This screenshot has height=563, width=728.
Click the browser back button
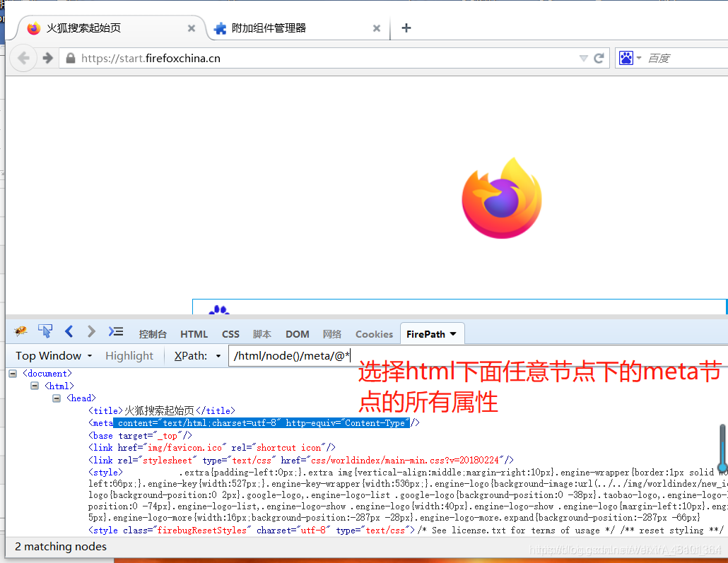pyautogui.click(x=23, y=58)
